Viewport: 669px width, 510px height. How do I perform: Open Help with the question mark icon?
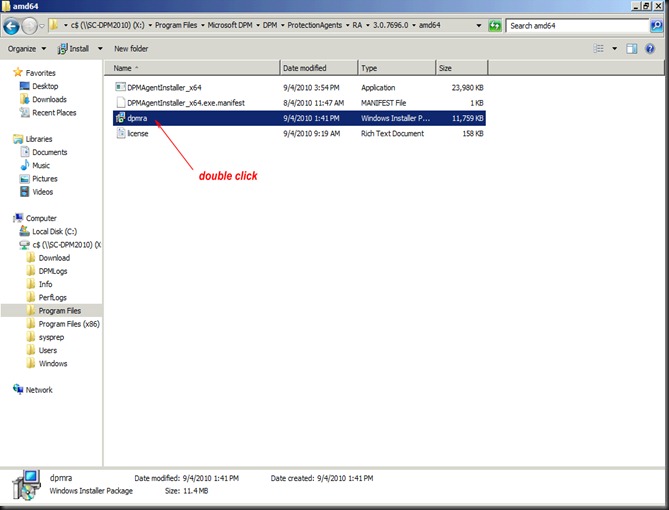(x=650, y=49)
